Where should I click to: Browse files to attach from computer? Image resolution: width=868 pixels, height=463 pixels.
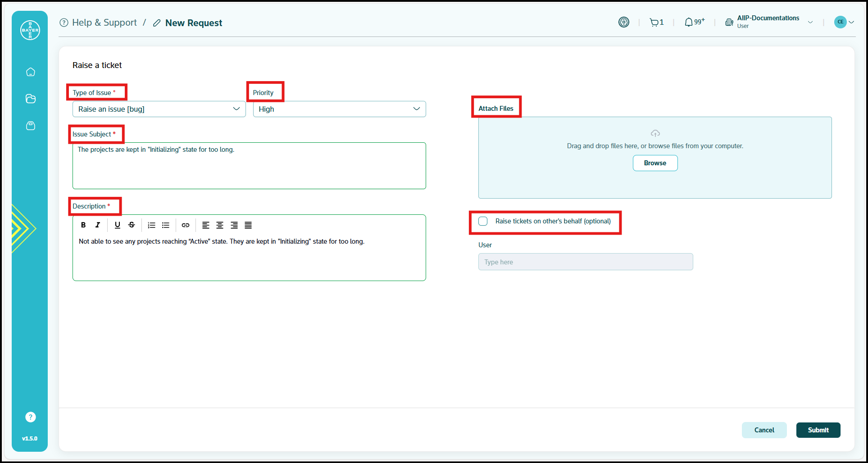coord(655,163)
